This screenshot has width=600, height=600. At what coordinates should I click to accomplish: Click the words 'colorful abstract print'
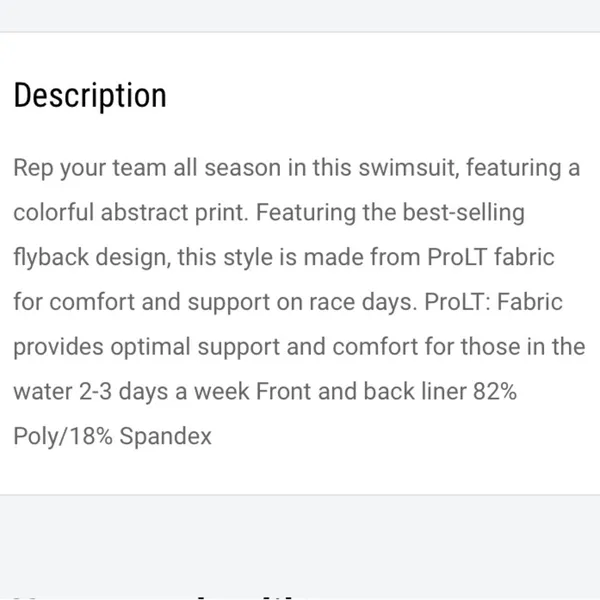[x=131, y=212]
